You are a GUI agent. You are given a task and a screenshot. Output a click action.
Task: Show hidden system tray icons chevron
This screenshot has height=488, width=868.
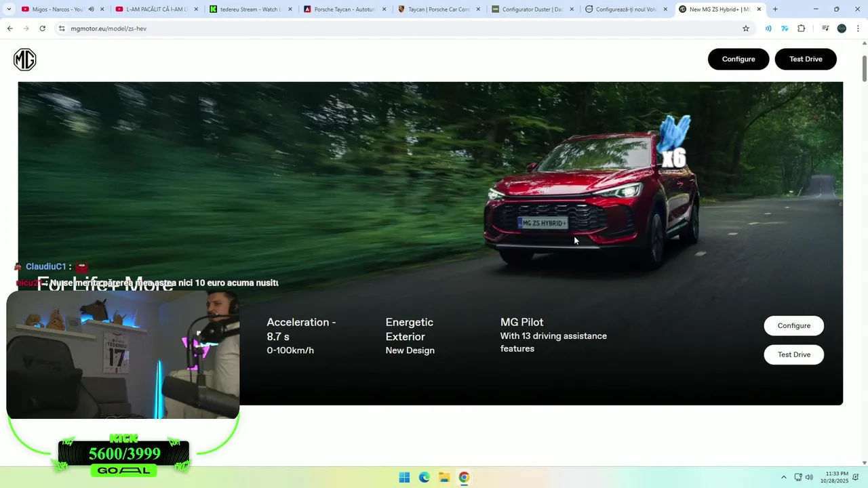784,477
